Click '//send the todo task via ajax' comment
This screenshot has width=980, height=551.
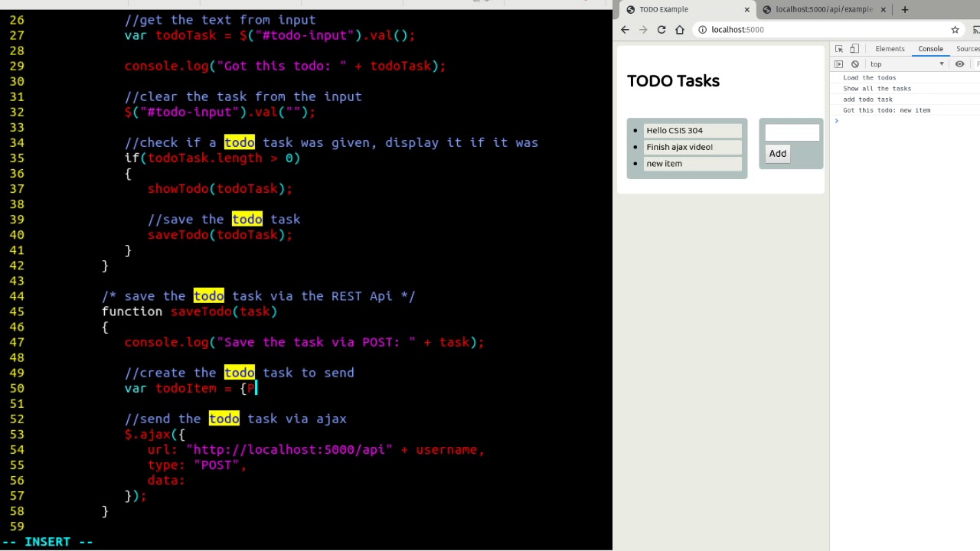235,419
